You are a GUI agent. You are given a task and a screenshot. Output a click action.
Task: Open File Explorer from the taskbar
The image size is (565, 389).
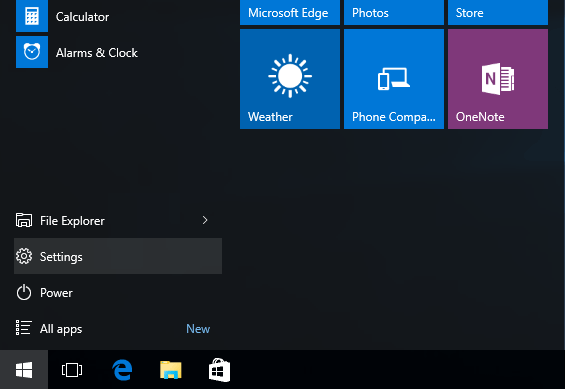click(x=170, y=370)
